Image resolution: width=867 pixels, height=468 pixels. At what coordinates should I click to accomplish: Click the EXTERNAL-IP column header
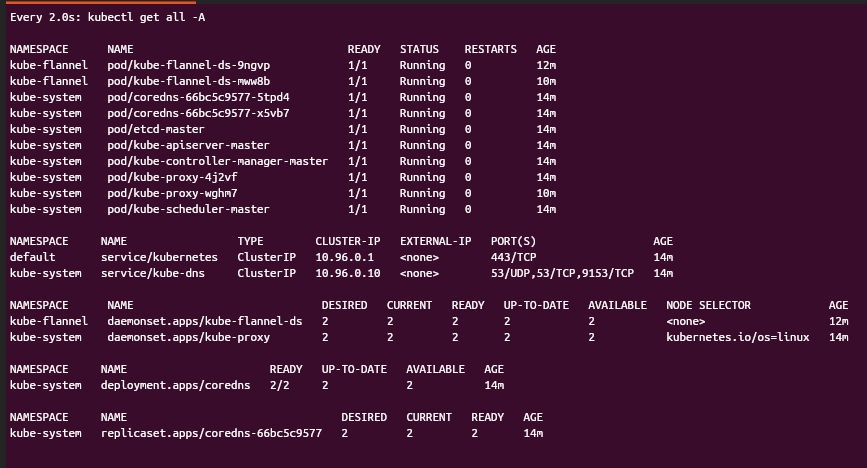435,241
